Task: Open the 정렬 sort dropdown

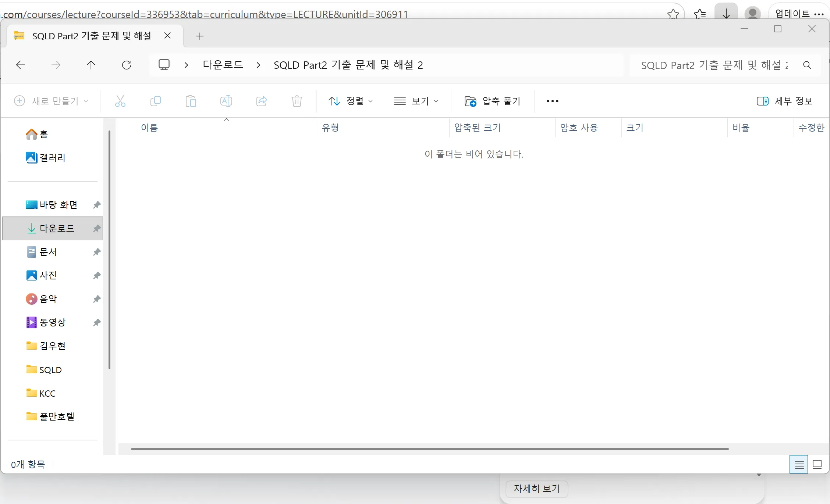Action: click(x=351, y=101)
